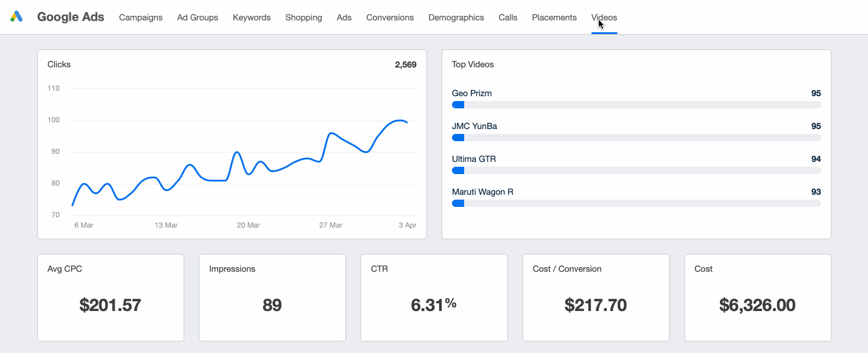This screenshot has height=353, width=868.
Task: Open the Demographics tab
Action: pyautogui.click(x=456, y=18)
